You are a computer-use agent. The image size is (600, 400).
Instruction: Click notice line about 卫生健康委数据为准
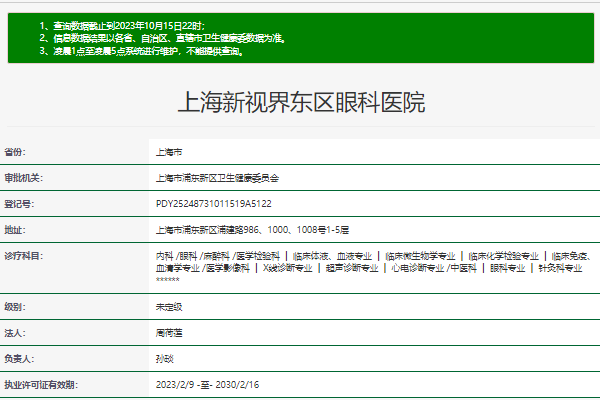tap(163, 38)
